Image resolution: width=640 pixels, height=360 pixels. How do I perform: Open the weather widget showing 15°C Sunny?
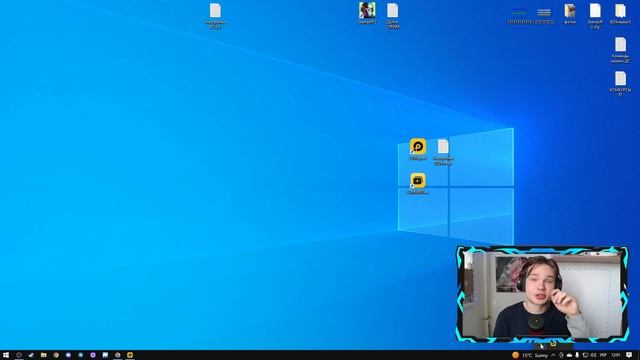pyautogui.click(x=530, y=355)
